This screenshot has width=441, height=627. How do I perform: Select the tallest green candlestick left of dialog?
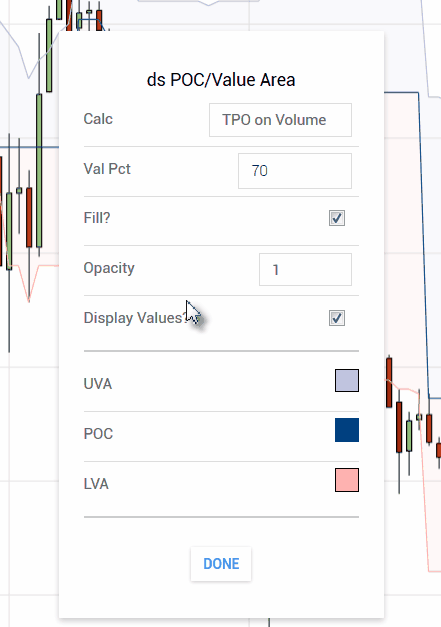(39, 171)
